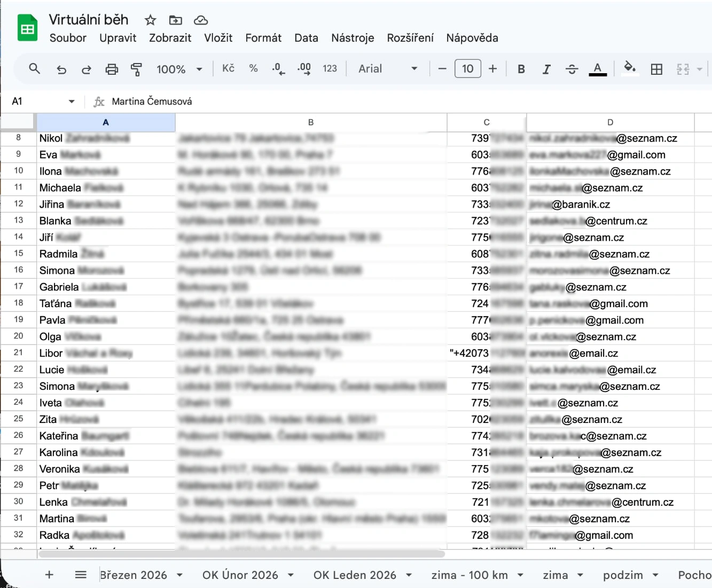Toggle strikethrough formatting

tap(572, 69)
